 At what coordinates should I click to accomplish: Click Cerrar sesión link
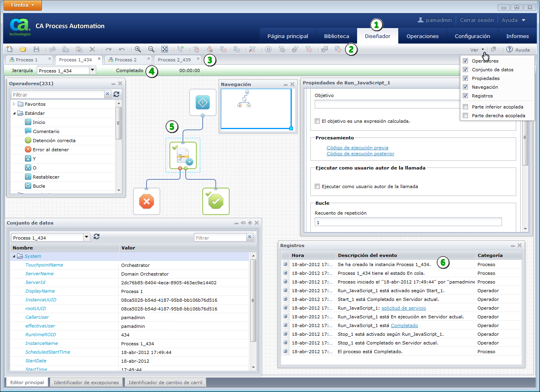coord(477,20)
